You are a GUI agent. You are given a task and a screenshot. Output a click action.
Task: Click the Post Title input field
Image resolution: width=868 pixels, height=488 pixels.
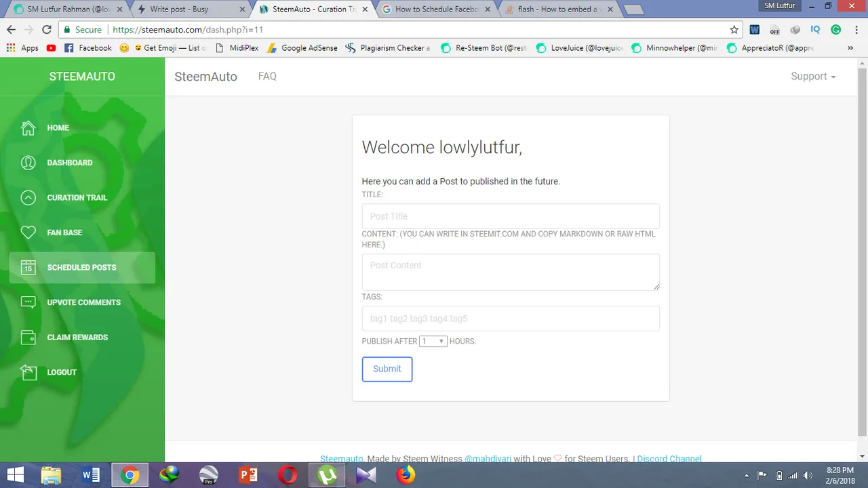(511, 216)
